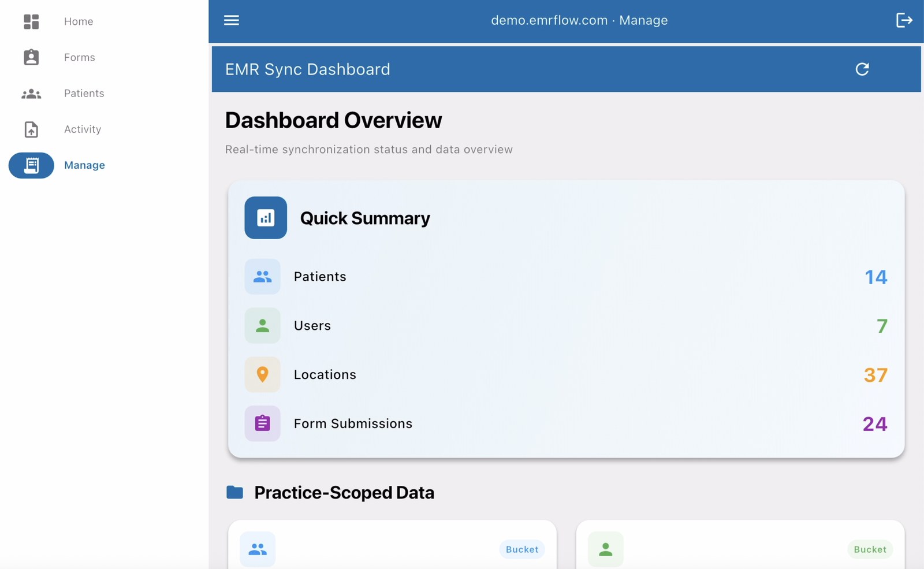Click the Bucket badge on users card
Viewport: 924px width, 569px height.
tap(870, 549)
